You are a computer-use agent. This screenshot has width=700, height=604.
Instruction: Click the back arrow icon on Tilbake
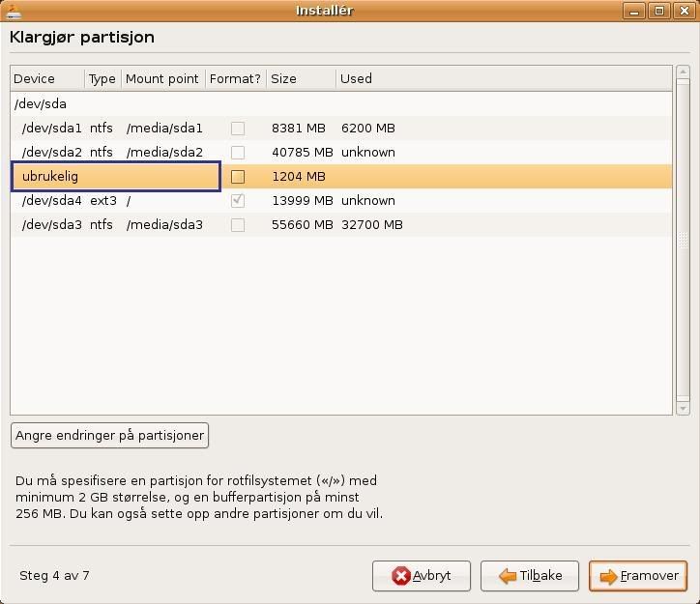tap(508, 576)
